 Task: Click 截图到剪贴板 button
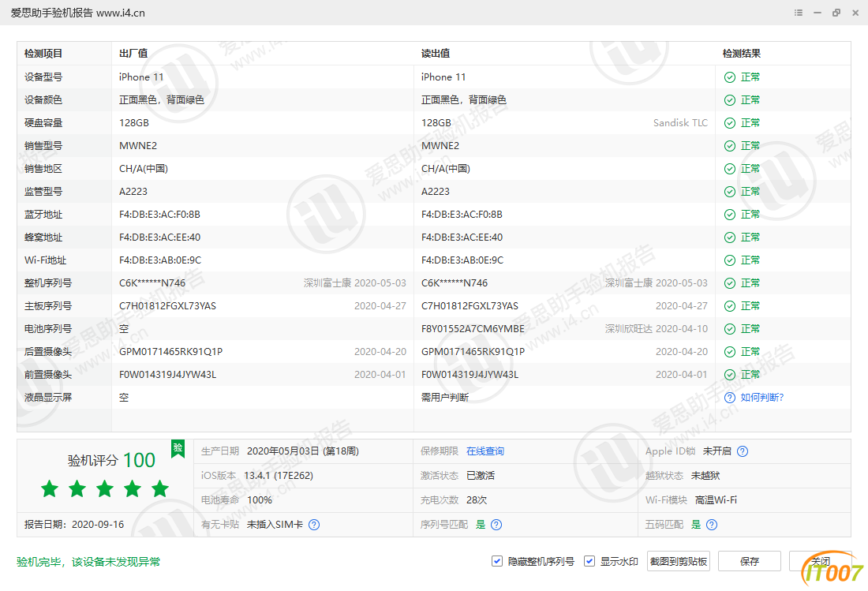(678, 561)
